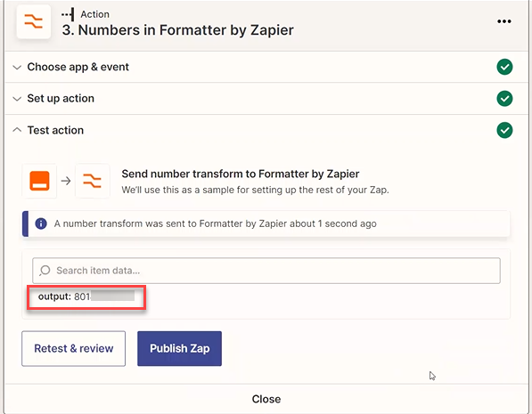Screen dimensions: 532x414
Task: Click the Retest & review button
Action: [x=74, y=348]
